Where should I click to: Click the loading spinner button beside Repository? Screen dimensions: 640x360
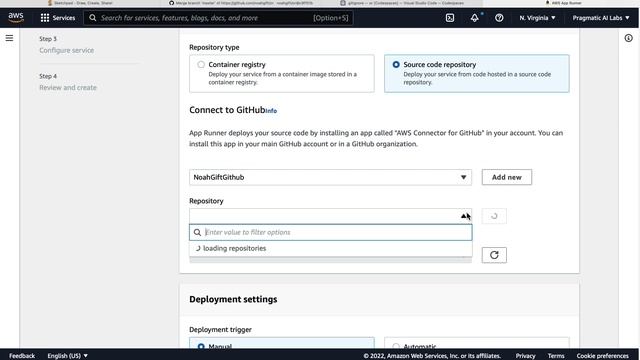494,216
